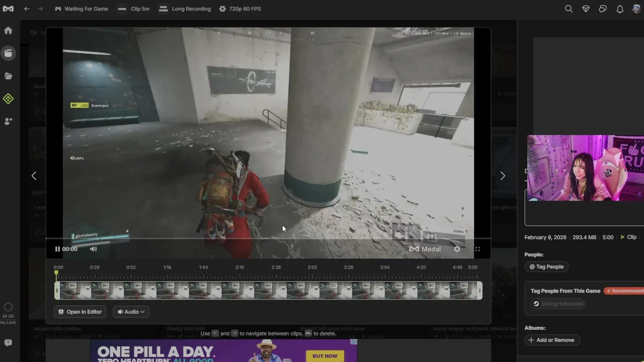Click the Waiting For Game status
This screenshot has width=644, height=362.
81,9
